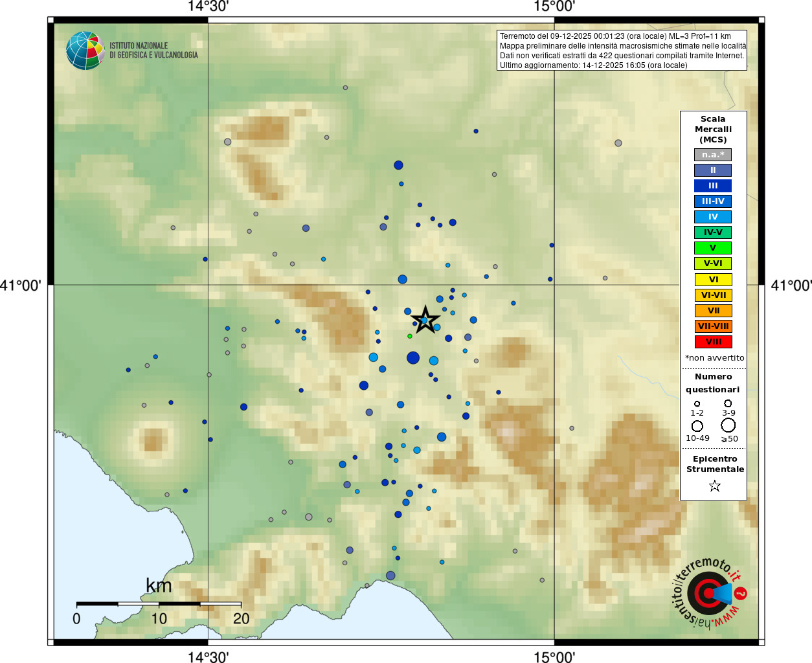Screen dimensions: 812x663
Task: Select the III intensity legend swatch
Action: pyautogui.click(x=713, y=186)
